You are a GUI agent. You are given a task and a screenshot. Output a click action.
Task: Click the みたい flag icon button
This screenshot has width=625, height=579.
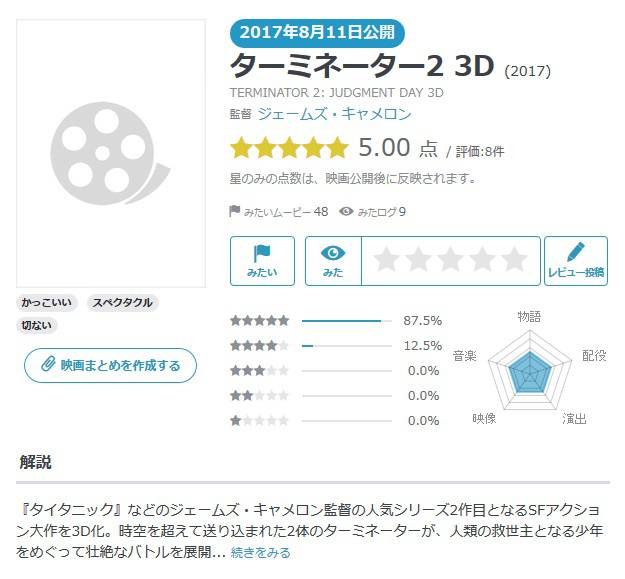(262, 261)
